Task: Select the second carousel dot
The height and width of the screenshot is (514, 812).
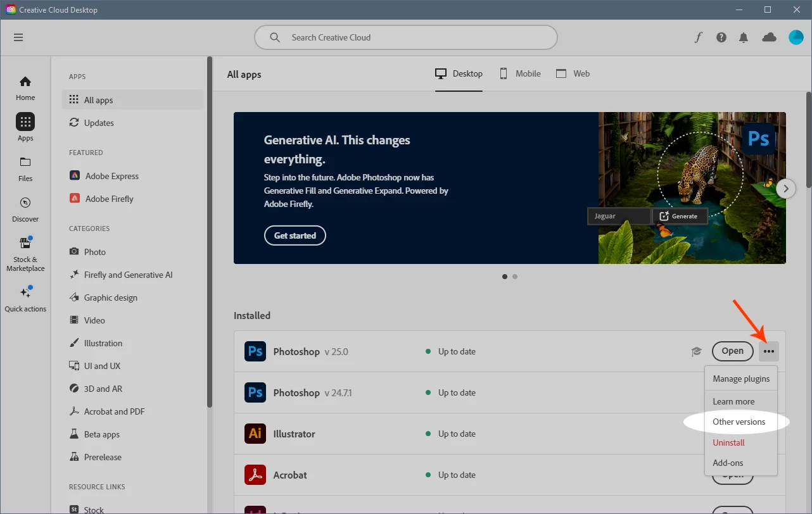Action: pyautogui.click(x=515, y=277)
